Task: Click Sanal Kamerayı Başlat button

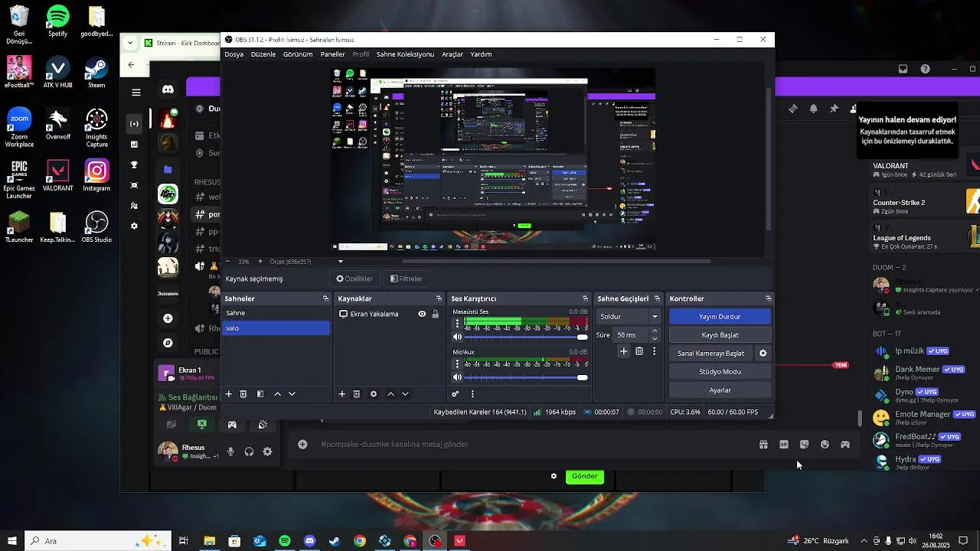Action: point(710,354)
